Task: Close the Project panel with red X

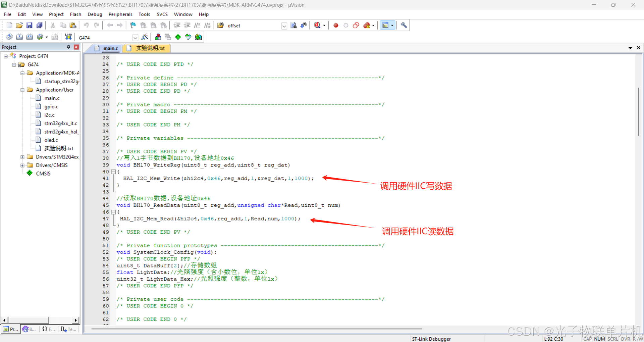Action: [76, 47]
